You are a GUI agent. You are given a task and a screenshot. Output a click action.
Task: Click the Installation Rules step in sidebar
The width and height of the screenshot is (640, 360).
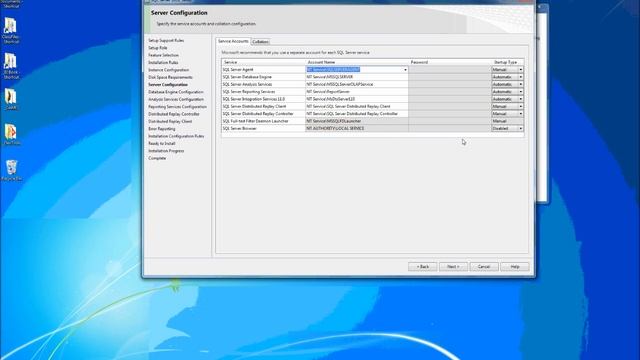163,63
